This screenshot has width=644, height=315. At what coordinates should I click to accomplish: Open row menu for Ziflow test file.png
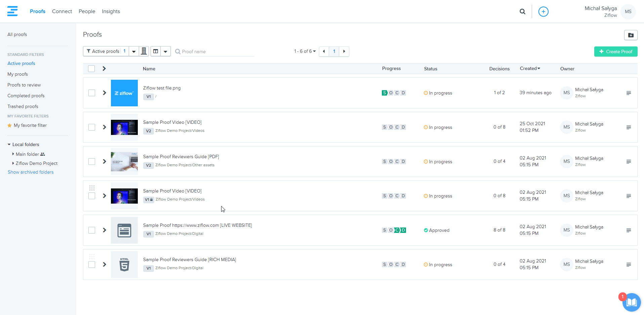629,93
